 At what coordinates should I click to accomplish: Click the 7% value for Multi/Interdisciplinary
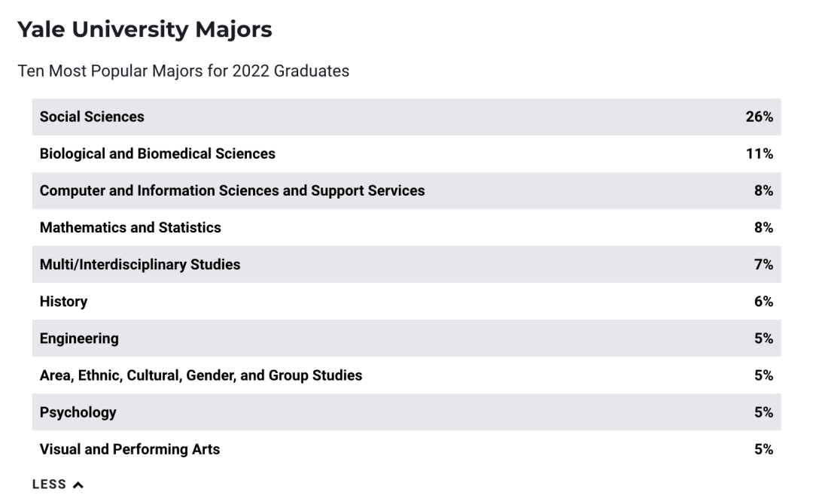pyautogui.click(x=763, y=265)
